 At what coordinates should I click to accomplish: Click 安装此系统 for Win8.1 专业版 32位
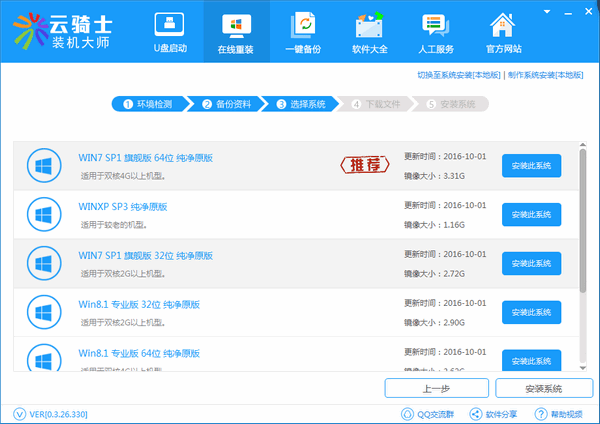coord(531,313)
